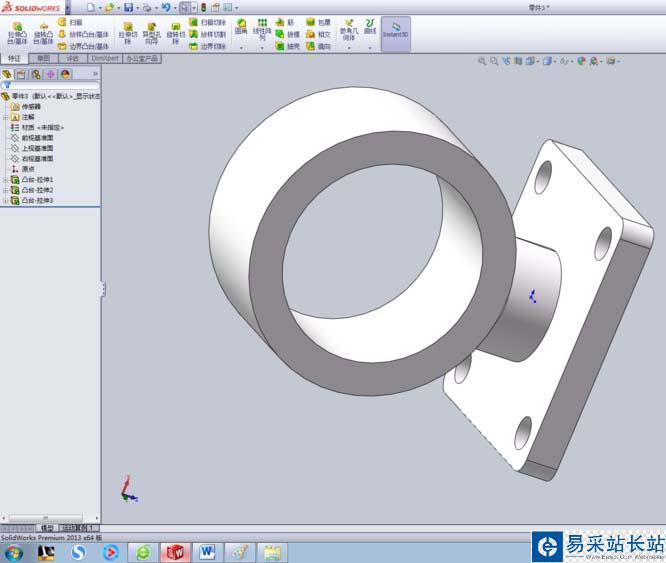Switch to the 运动算例1 bottom tab
Viewport: 666px width, 563px height.
(x=78, y=528)
